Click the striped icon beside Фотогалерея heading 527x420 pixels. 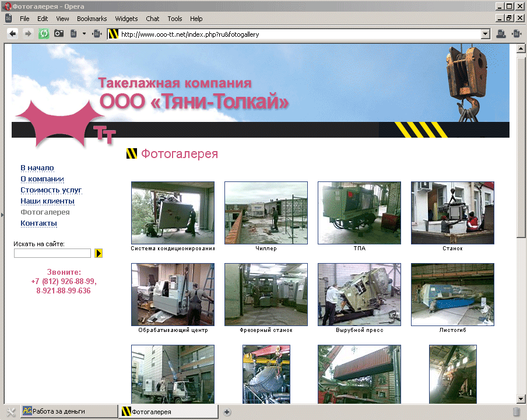click(x=131, y=153)
